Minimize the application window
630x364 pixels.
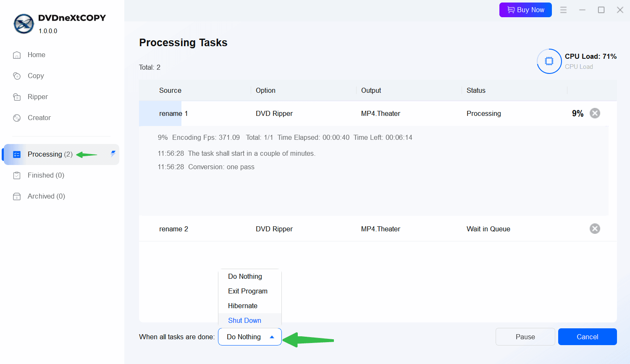pyautogui.click(x=582, y=10)
